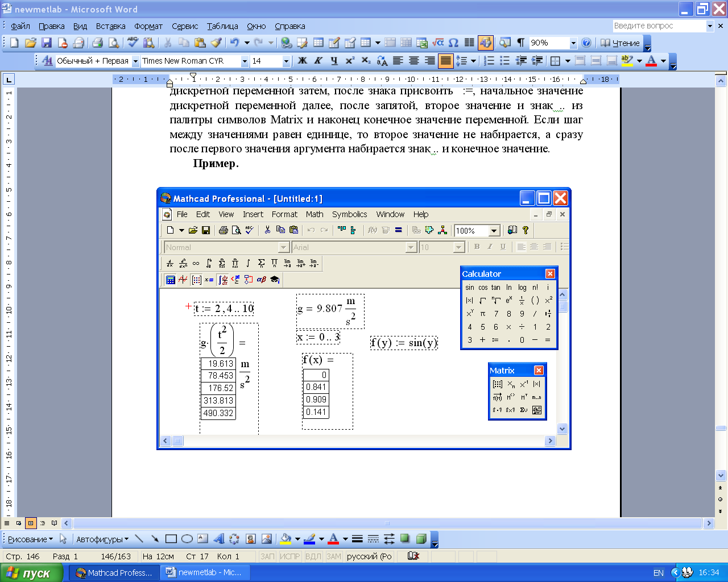Open the Рисование drawing menu button
Image resolution: width=728 pixels, height=582 pixels.
click(x=30, y=539)
